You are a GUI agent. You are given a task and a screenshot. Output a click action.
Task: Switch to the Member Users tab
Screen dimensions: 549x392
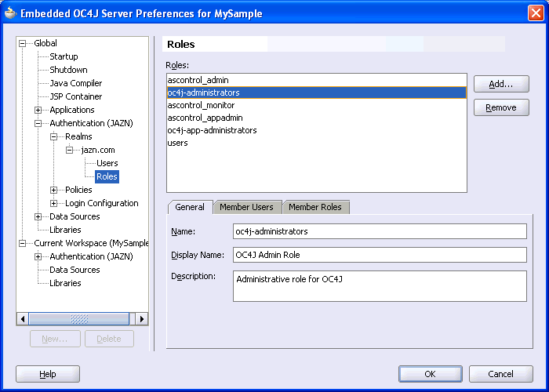pos(247,207)
